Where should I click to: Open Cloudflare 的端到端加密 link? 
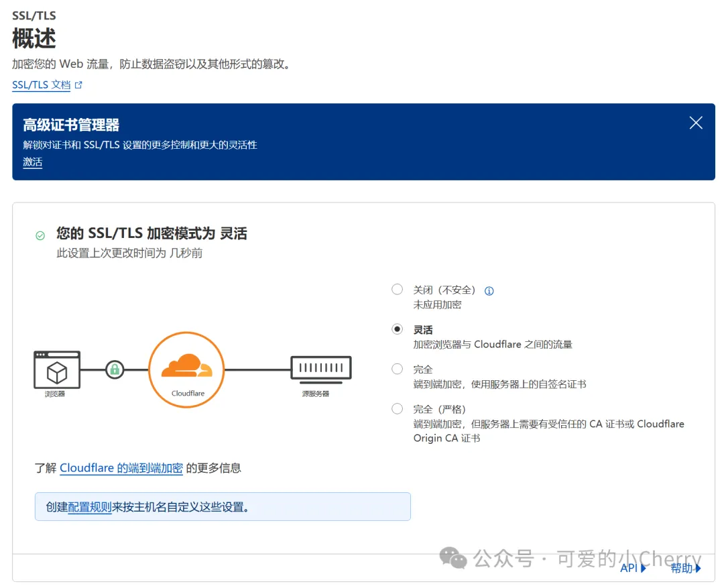tap(121, 468)
